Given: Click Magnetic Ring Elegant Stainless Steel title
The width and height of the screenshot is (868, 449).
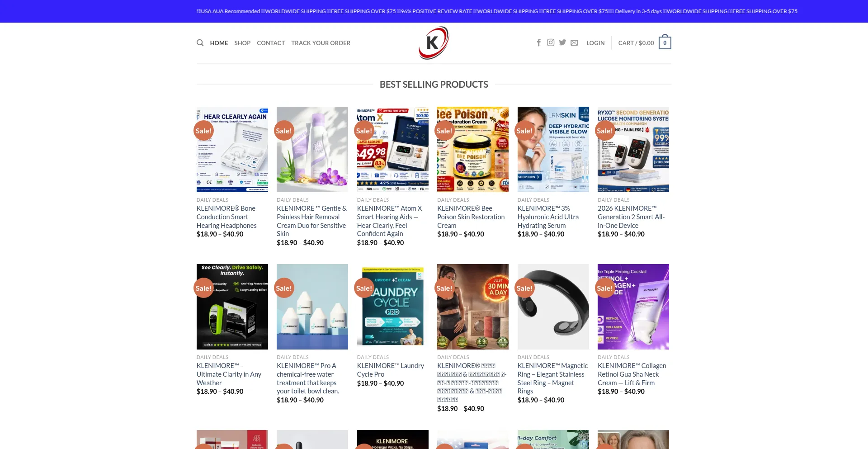Looking at the screenshot, I should (x=552, y=378).
